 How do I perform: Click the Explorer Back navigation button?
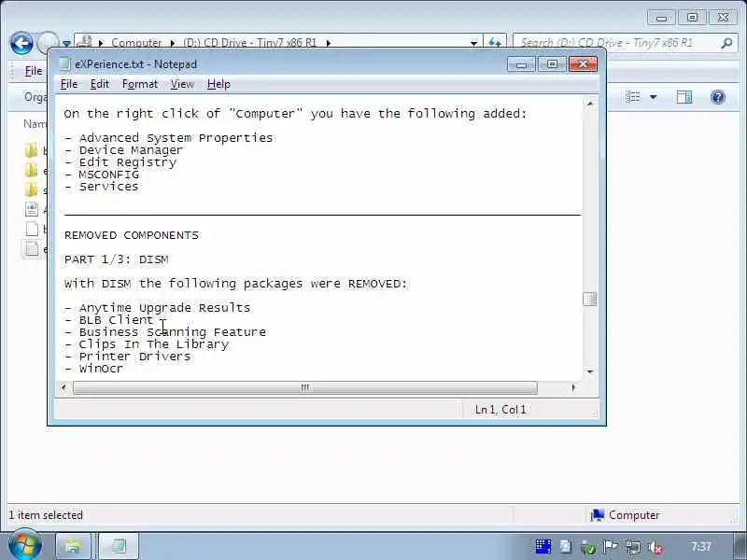point(21,43)
